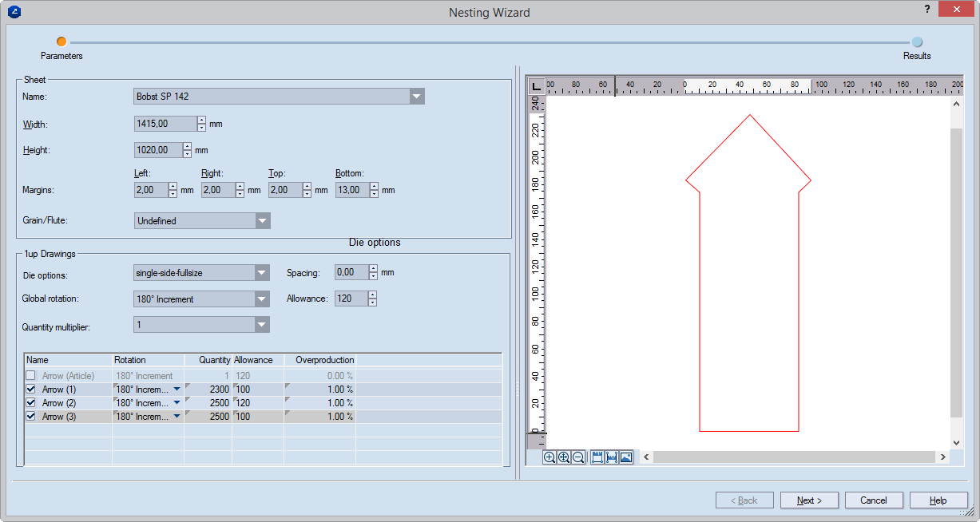This screenshot has height=522, width=980.
Task: Open the Global rotation dropdown
Action: [x=262, y=299]
